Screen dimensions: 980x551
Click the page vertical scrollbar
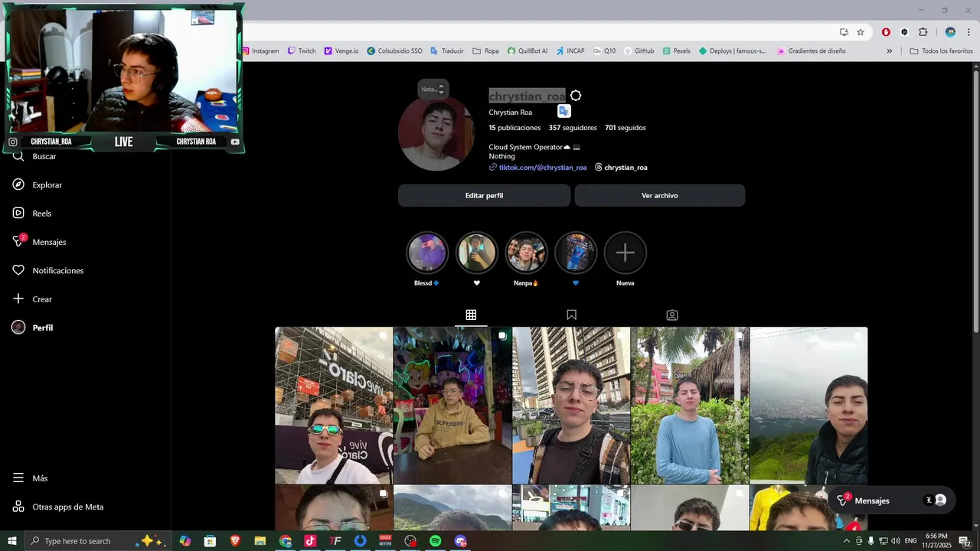coord(975,201)
